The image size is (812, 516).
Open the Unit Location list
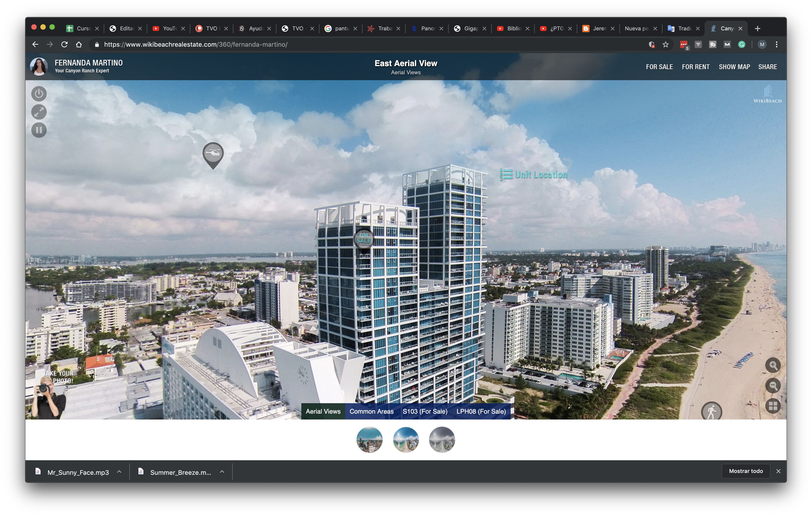click(534, 175)
